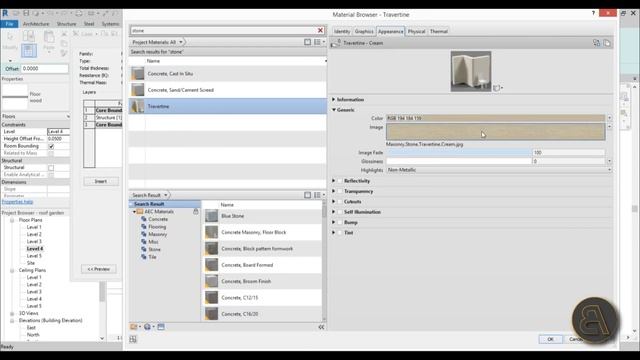Toggle the Tint checkbox
This screenshot has height=360, width=640.
click(340, 233)
